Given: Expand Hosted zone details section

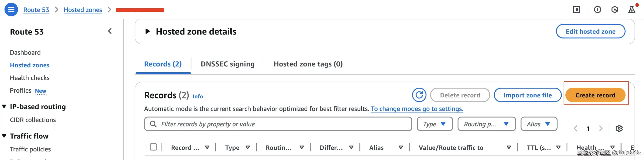Looking at the screenshot, I should click(x=148, y=31).
